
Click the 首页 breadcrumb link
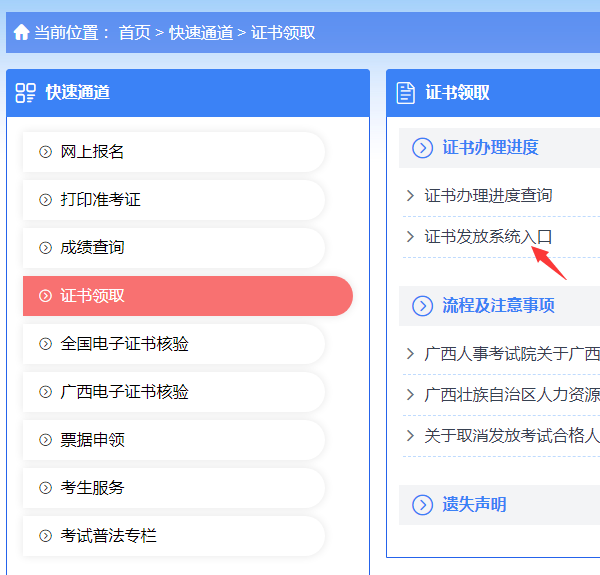pos(134,33)
